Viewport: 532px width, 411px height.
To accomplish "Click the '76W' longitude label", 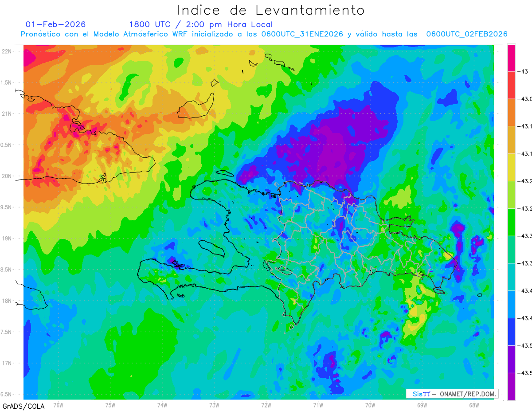I will pyautogui.click(x=58, y=405).
